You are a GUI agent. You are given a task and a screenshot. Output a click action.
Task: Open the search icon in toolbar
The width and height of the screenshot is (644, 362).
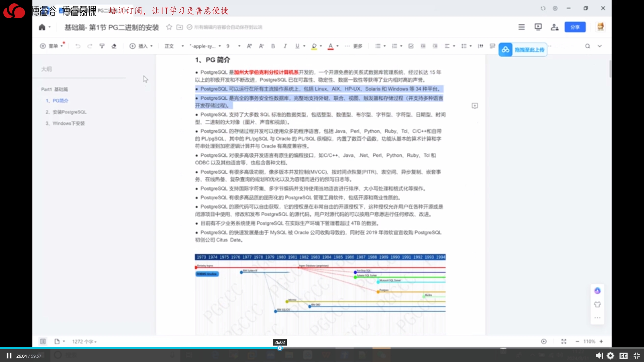coord(588,46)
